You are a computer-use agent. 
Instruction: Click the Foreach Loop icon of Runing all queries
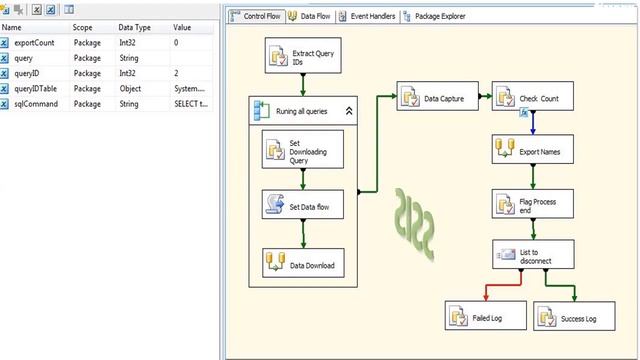click(262, 111)
